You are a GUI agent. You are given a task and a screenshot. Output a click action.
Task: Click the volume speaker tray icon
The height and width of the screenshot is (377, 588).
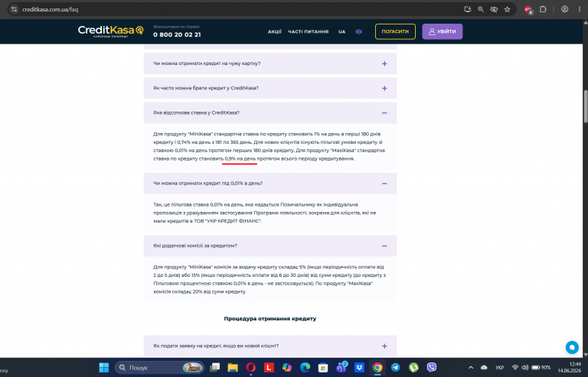click(524, 368)
